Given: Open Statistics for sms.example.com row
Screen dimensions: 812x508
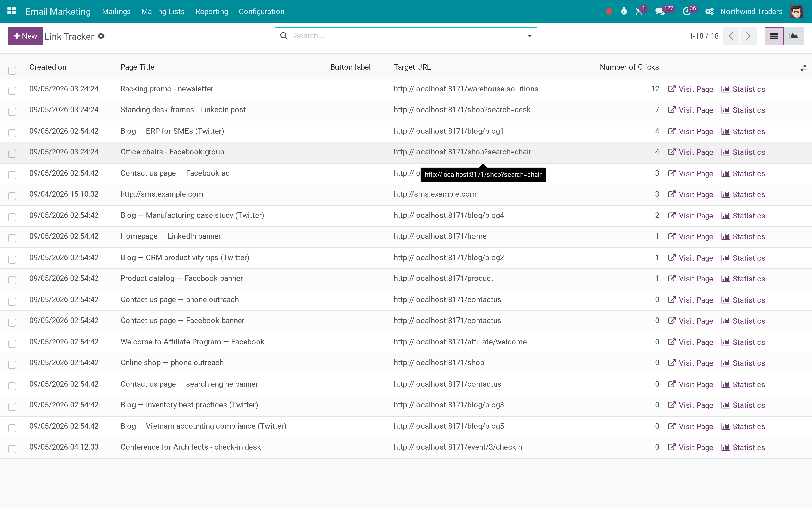Looking at the screenshot, I should [x=743, y=195].
